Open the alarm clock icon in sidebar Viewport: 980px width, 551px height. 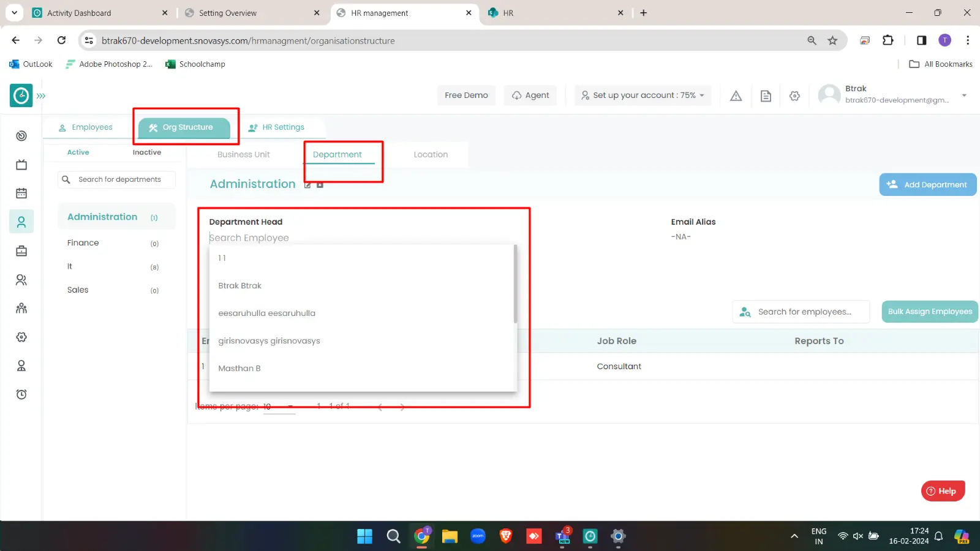(x=21, y=394)
